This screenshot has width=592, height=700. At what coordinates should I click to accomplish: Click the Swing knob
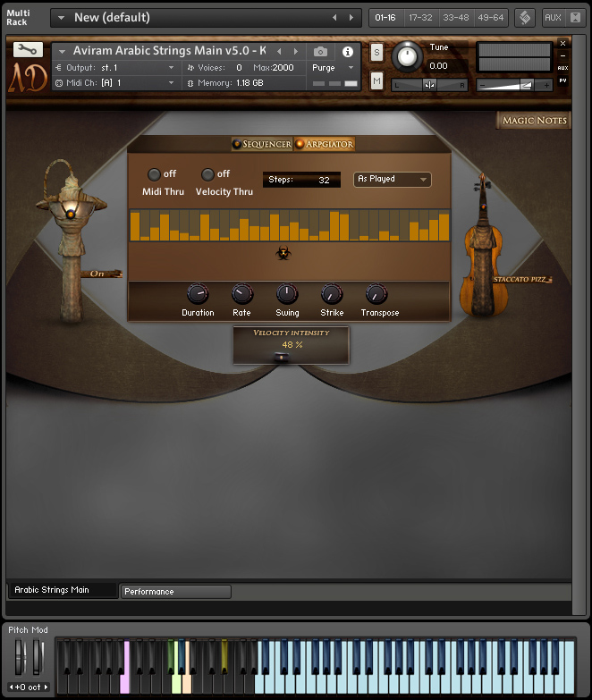pyautogui.click(x=287, y=294)
